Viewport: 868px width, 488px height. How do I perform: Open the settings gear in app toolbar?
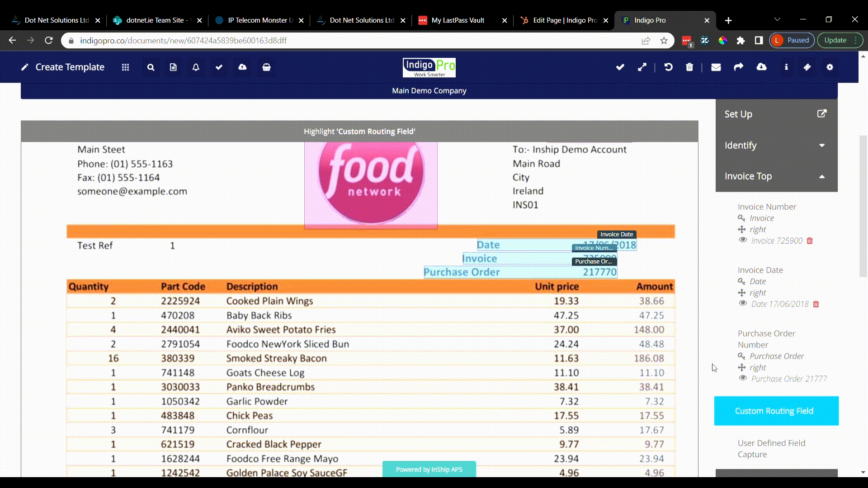(830, 67)
